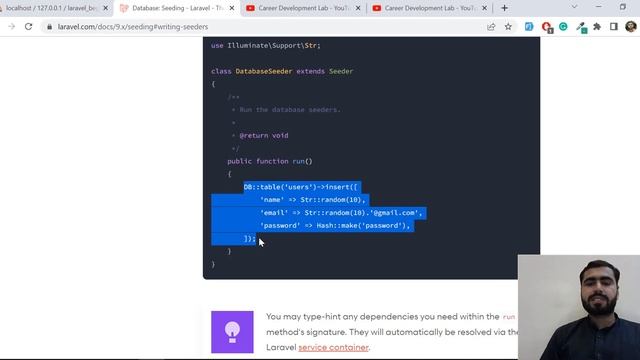Open the first Career Development Lab YouTube tab
640x360 pixels.
point(303,8)
